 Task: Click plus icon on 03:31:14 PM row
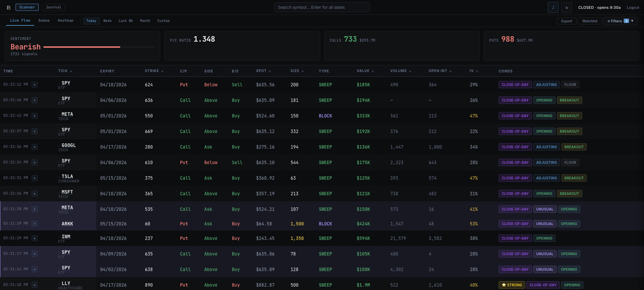tap(35, 269)
